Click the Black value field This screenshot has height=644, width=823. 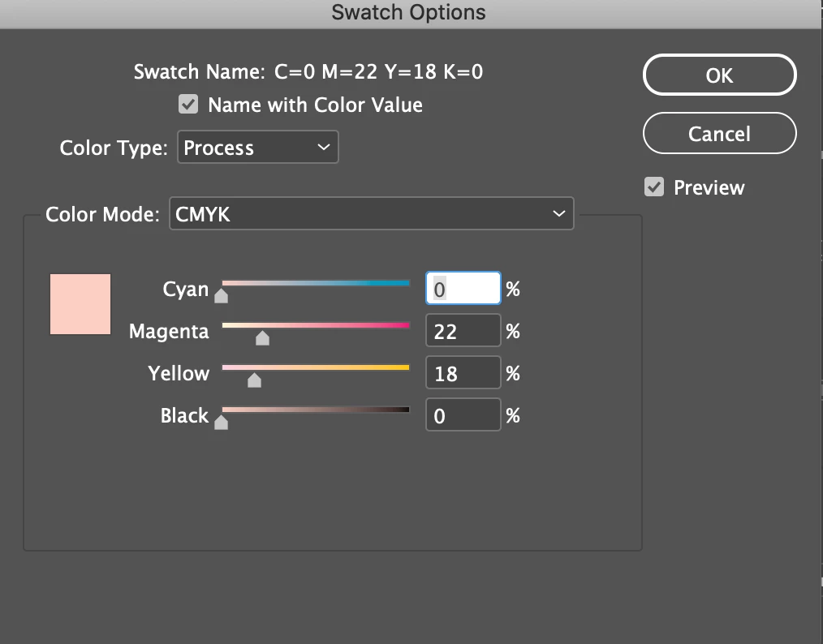pos(463,416)
